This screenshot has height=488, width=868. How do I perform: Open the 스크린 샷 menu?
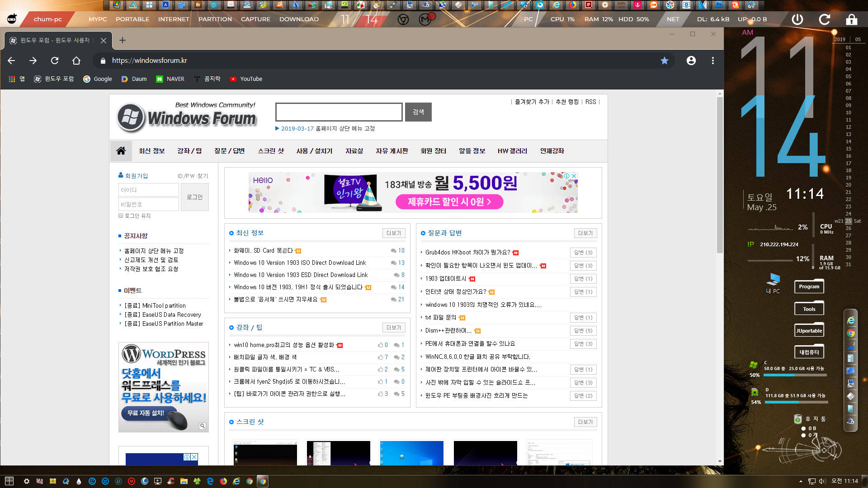point(271,151)
